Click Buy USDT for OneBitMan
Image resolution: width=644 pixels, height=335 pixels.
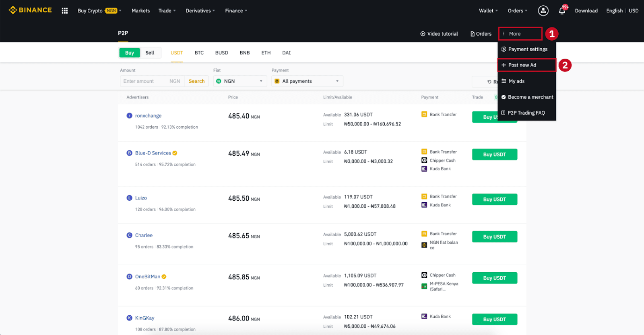pyautogui.click(x=494, y=278)
